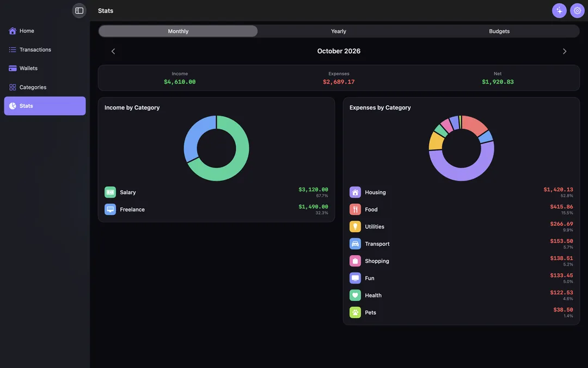Click the Salary amount $3,120.00
Image resolution: width=588 pixels, height=368 pixels.
[313, 190]
